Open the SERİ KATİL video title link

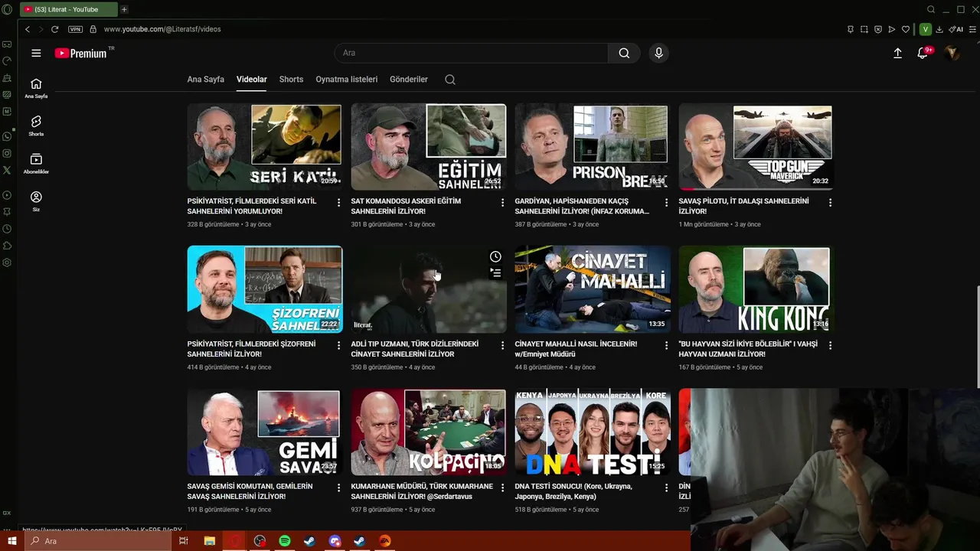252,206
